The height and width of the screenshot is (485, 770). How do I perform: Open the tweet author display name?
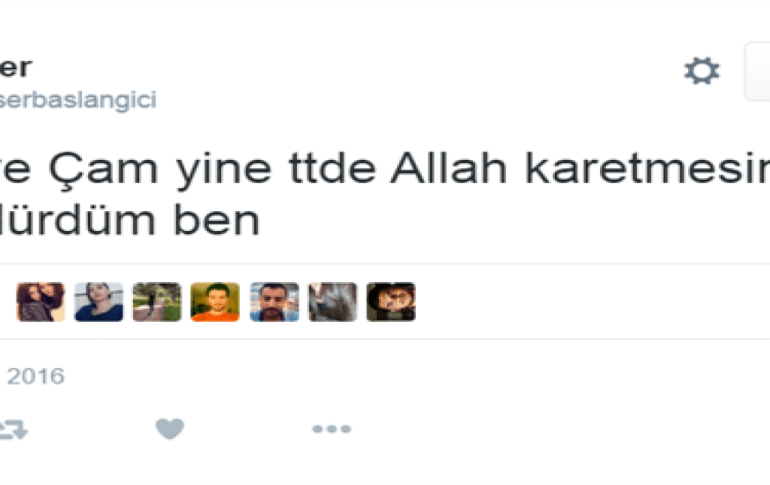tap(16, 67)
